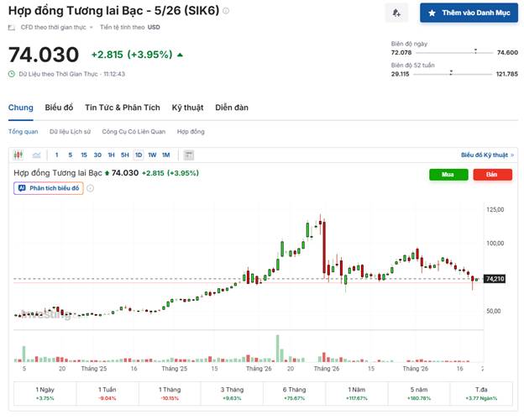Viewport: 524px width, 420px height.
Task: Select candlestick chart type icon
Action: [18, 155]
